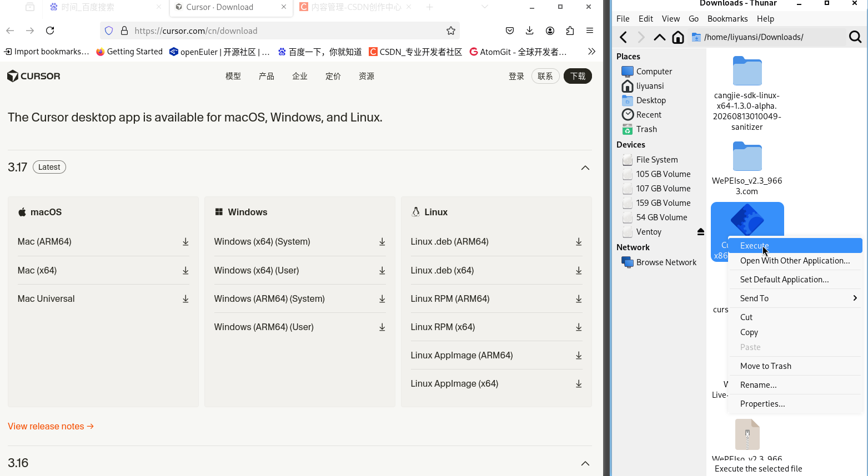Open search in Thunar toolbar
Image resolution: width=868 pixels, height=476 pixels.
pos(855,37)
